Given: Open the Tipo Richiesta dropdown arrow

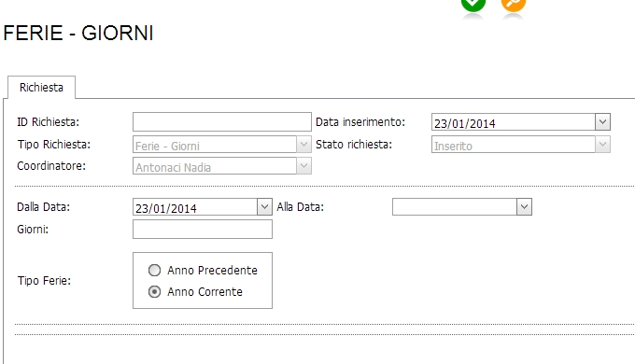Looking at the screenshot, I should pyautogui.click(x=303, y=144).
